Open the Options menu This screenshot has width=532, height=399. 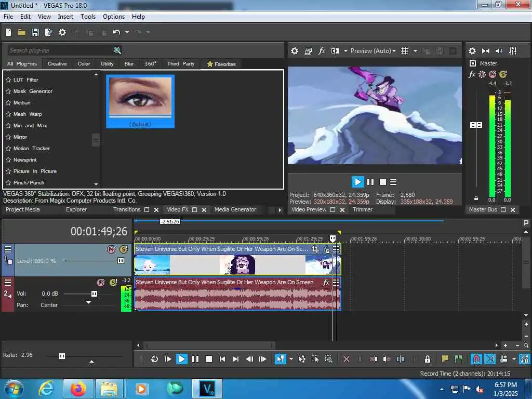click(x=114, y=17)
